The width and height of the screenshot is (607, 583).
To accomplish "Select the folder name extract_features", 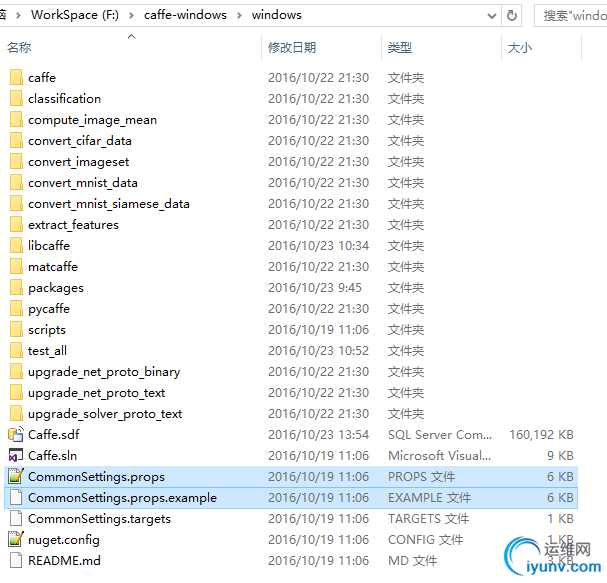I will (73, 225).
